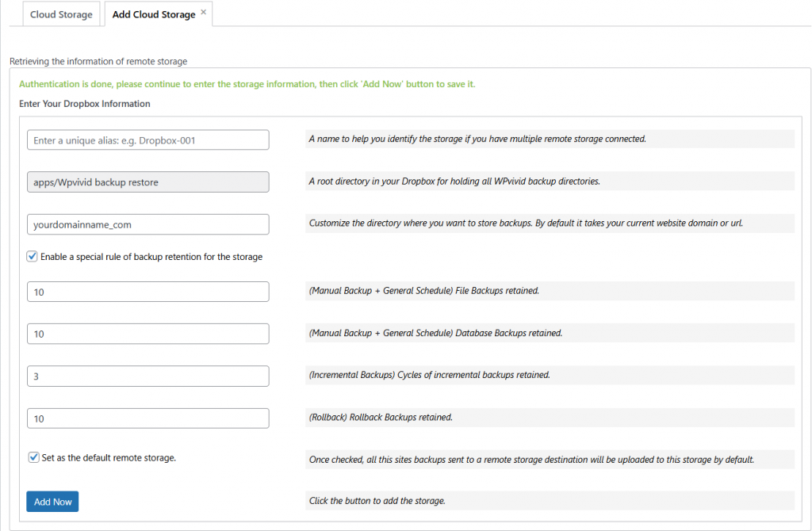
Task: Focus the yourdomainname_com directory field
Action: tap(147, 224)
